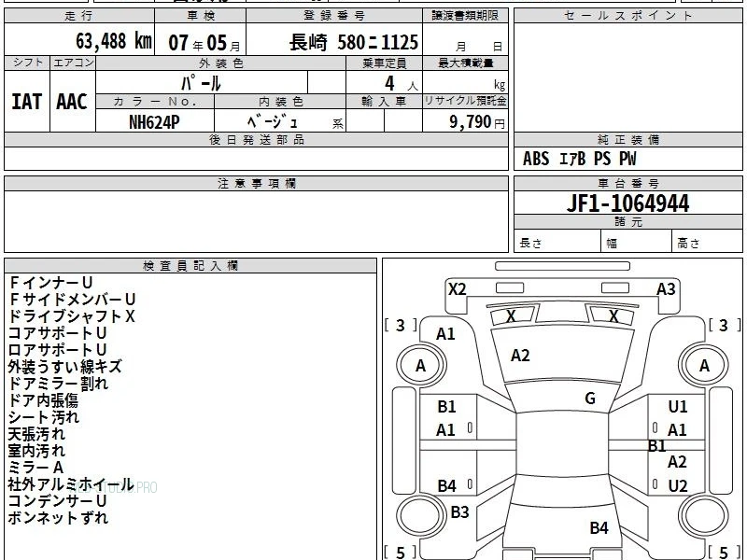Click color number NH624P
This screenshot has width=747, height=560.
pos(154,122)
